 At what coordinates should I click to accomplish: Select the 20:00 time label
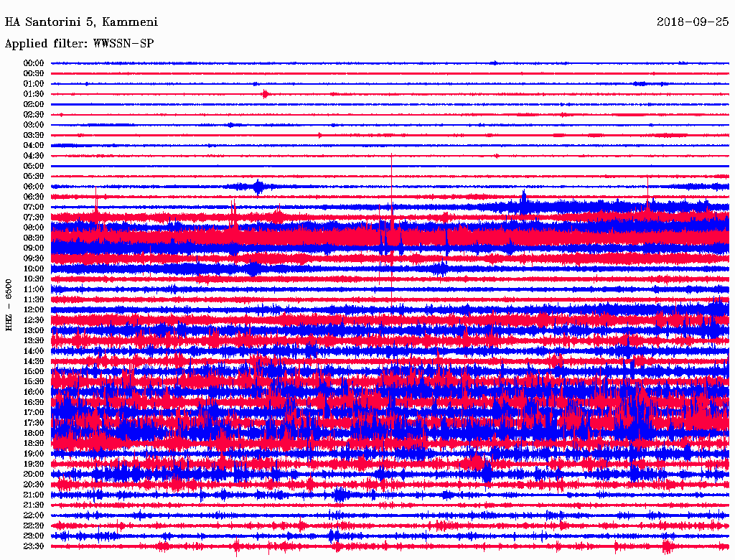[34, 474]
